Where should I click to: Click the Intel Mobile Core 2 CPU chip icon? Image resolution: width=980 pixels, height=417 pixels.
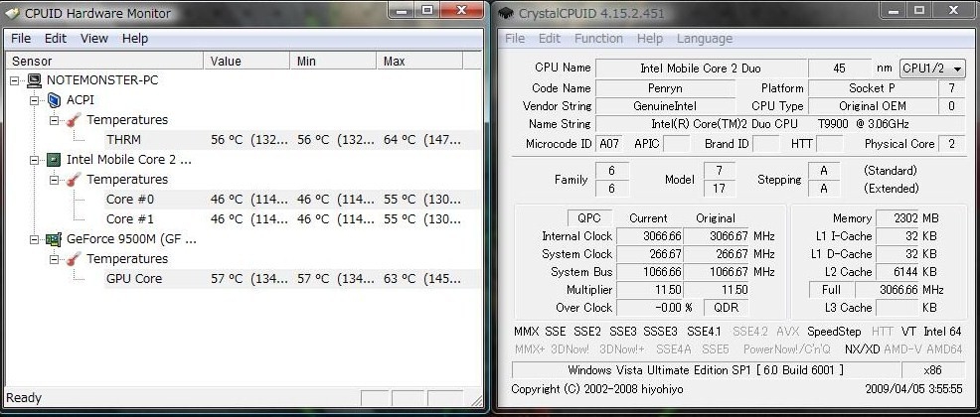tap(55, 159)
